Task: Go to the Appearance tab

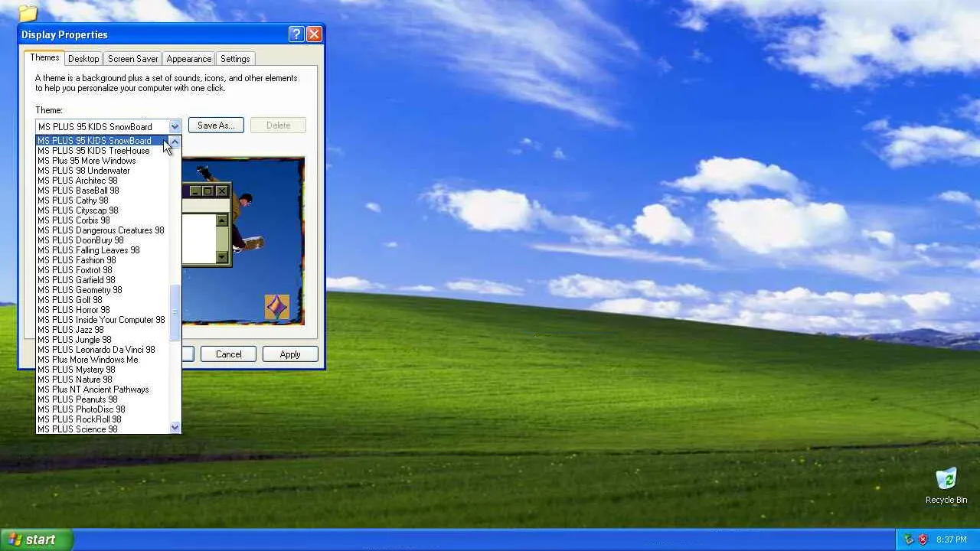Action: [189, 59]
